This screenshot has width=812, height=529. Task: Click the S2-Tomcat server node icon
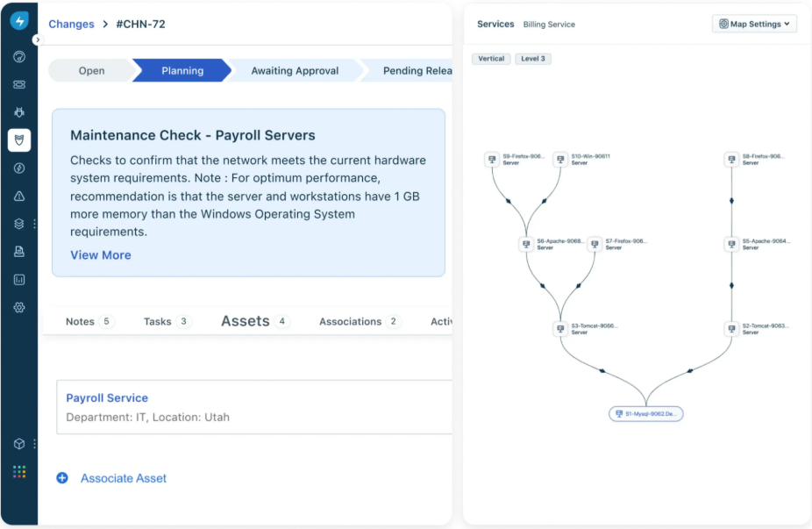click(731, 329)
